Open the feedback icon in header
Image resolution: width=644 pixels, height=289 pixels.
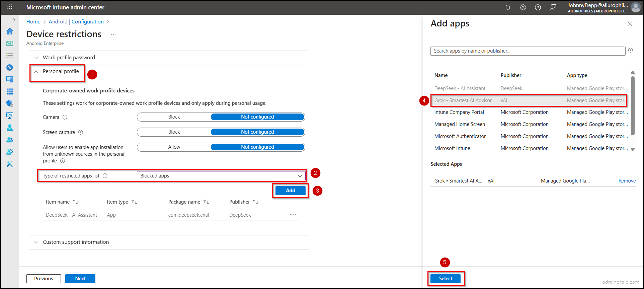pyautogui.click(x=553, y=7)
